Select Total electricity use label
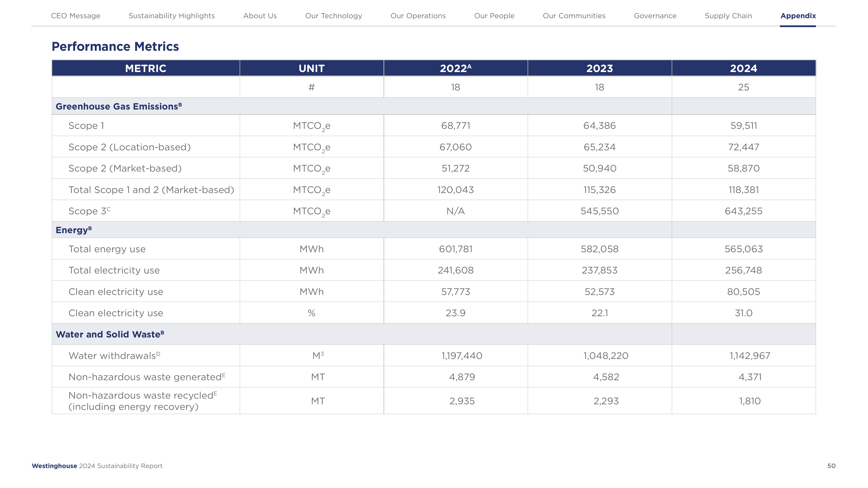Viewport: 868px width, 488px height. [x=114, y=270]
